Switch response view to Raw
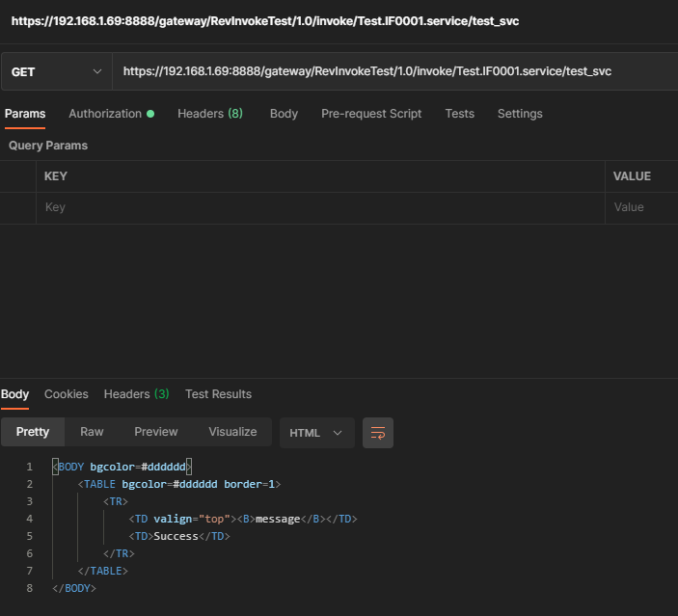The width and height of the screenshot is (678, 616). pyautogui.click(x=92, y=432)
